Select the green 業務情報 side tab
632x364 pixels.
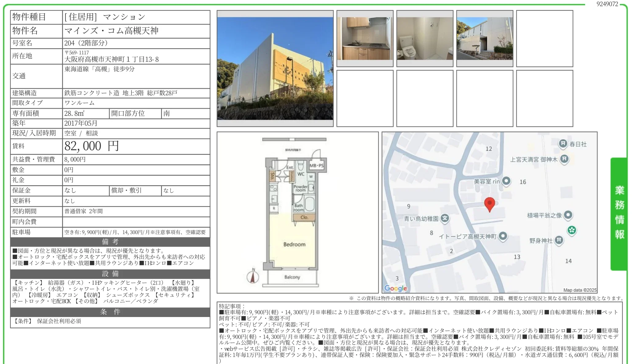619,213
